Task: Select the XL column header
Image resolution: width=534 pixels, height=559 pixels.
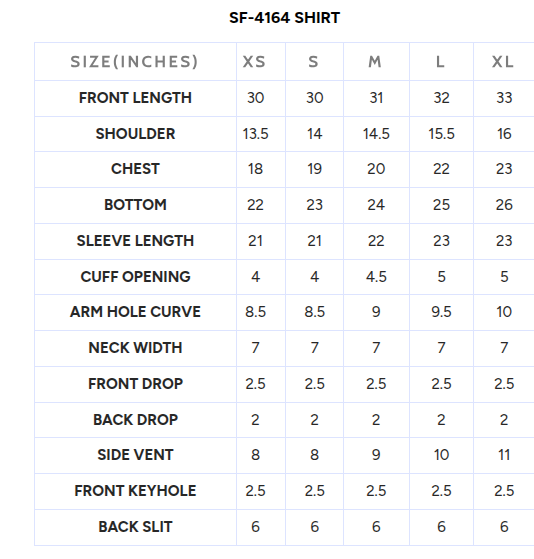Action: (x=503, y=62)
